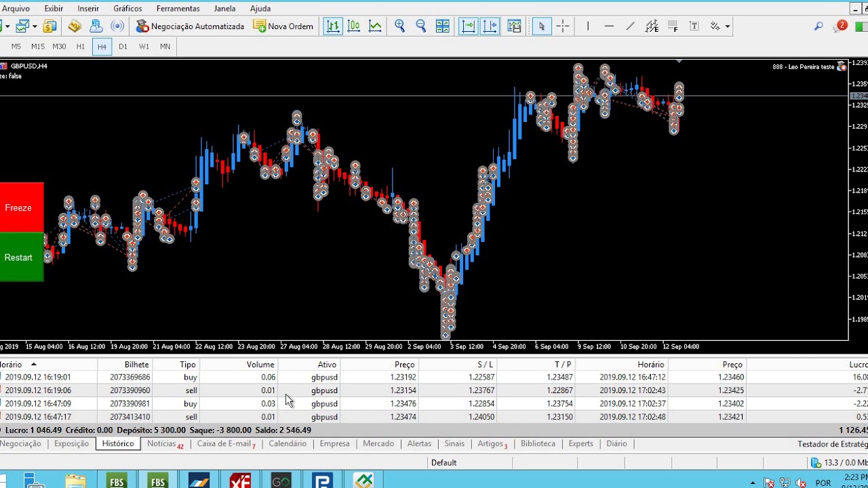Switch to the Negociação tab

pyautogui.click(x=20, y=444)
